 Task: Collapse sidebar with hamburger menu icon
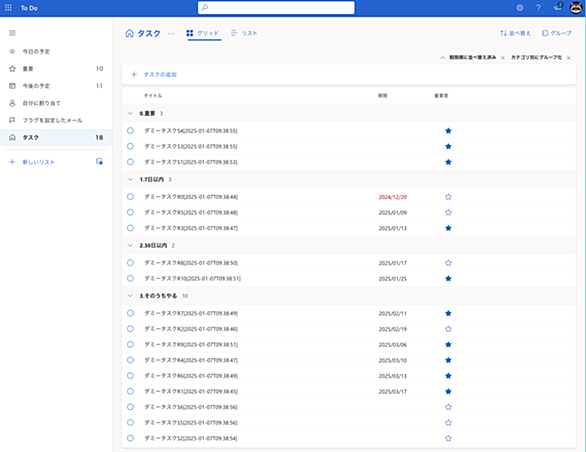[x=12, y=33]
